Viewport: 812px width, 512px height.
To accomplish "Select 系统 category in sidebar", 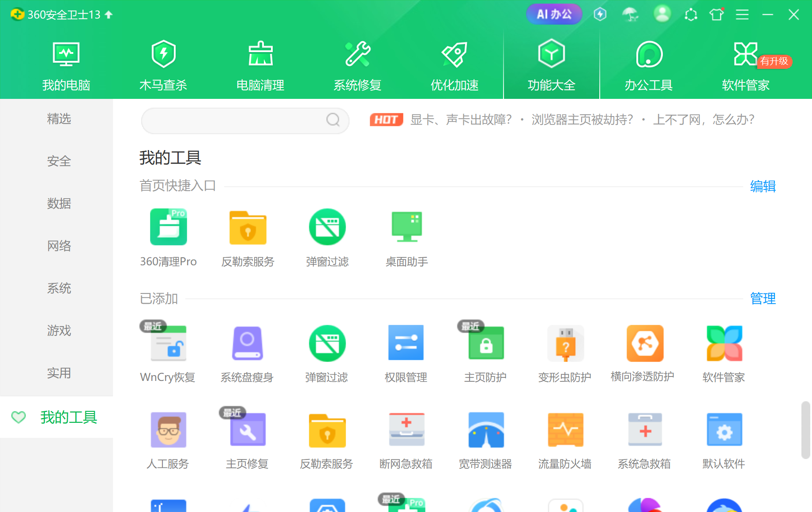I will tap(59, 288).
